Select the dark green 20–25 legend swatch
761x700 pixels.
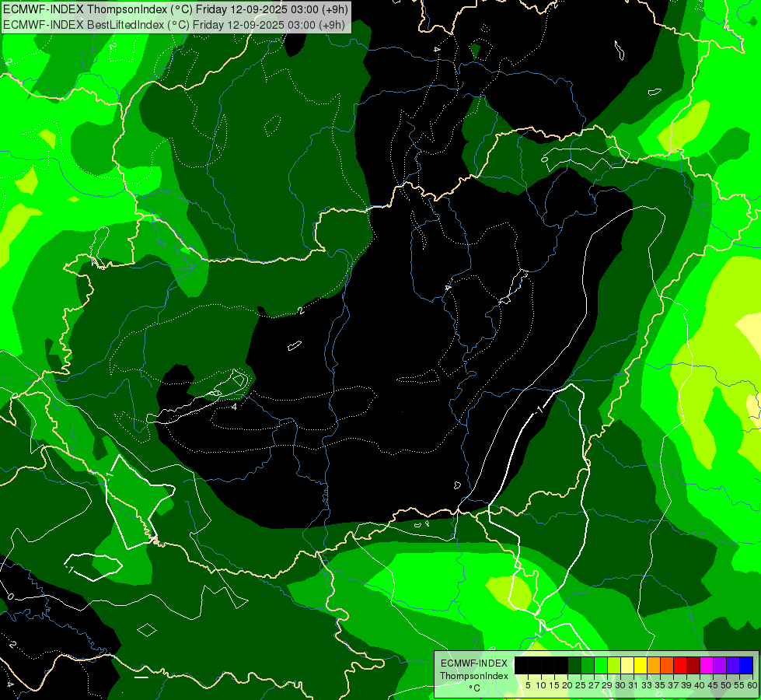[x=574, y=665]
